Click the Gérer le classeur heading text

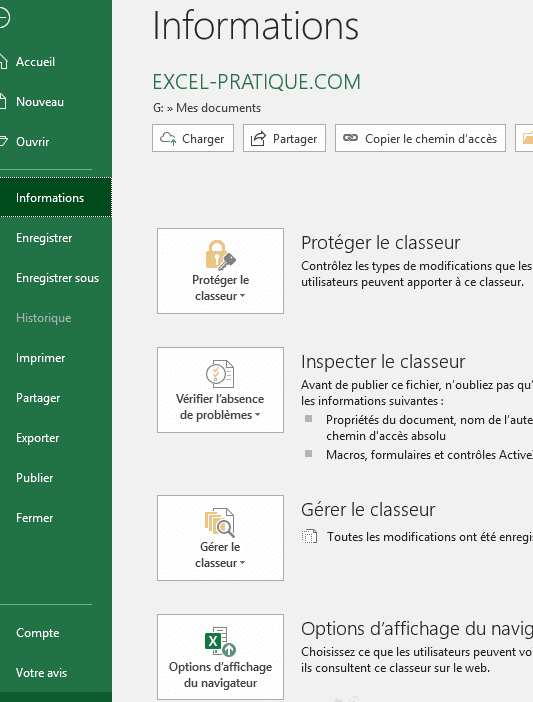click(368, 509)
